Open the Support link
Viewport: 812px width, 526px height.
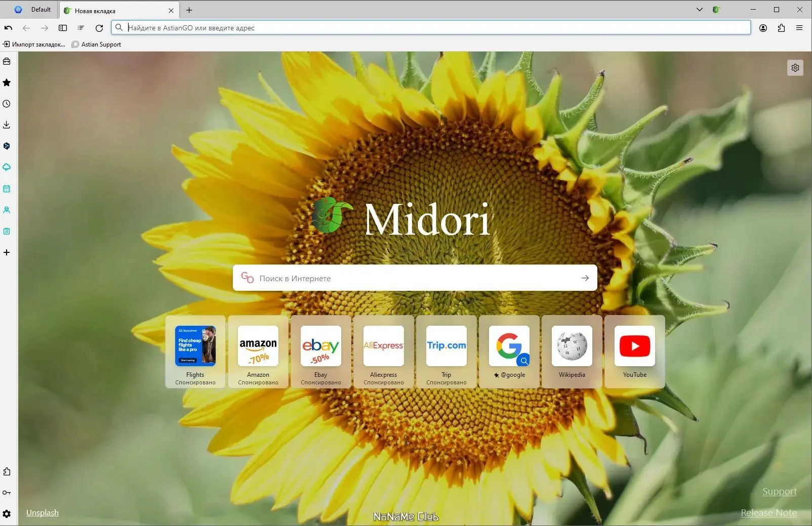(780, 492)
